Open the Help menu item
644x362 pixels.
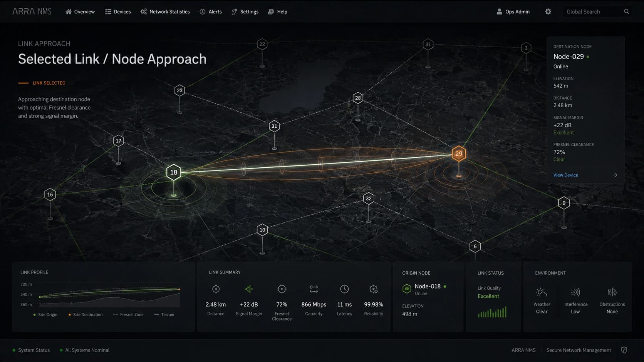click(x=277, y=12)
